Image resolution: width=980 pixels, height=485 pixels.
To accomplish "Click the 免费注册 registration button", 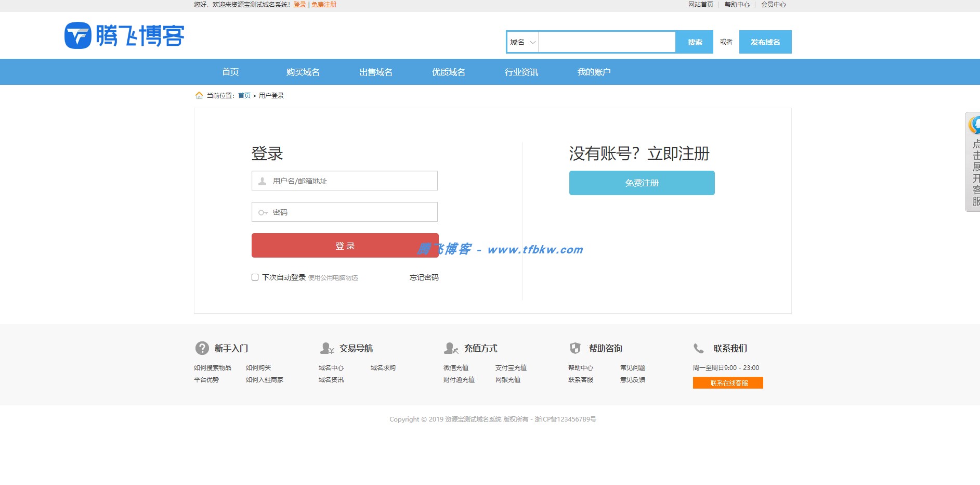I will pyautogui.click(x=642, y=183).
